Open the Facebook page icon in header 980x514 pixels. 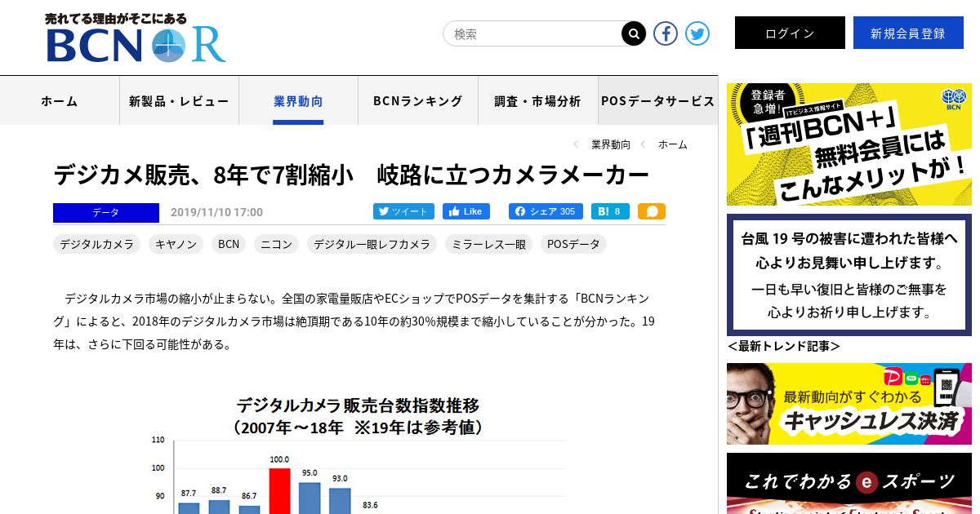[x=666, y=33]
